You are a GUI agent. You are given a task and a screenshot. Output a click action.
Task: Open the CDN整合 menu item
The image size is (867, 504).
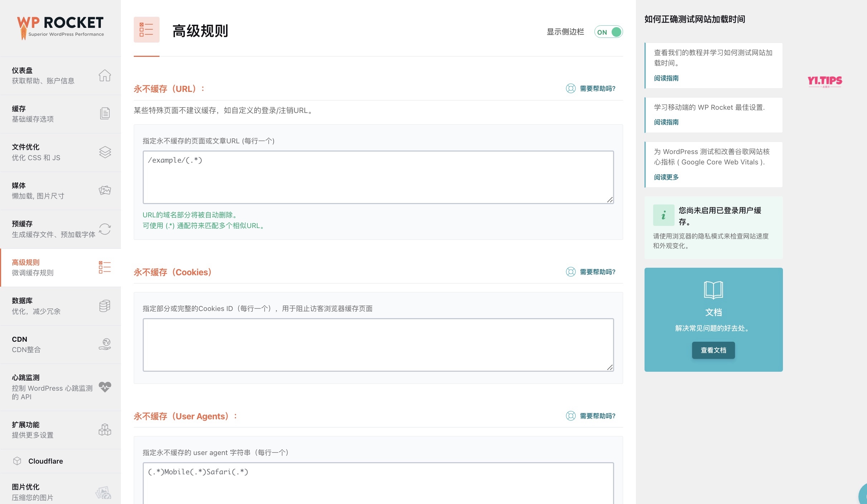(x=60, y=345)
